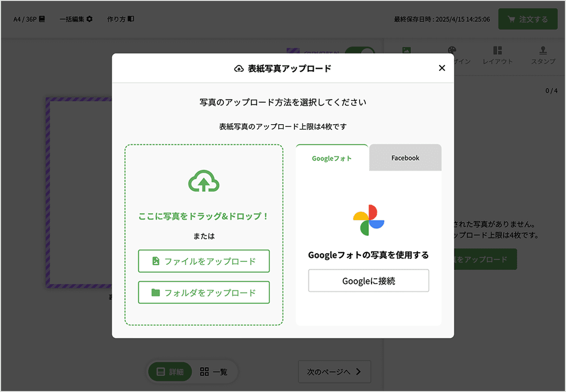
Task: Open the スタンプ (stamp) panel
Action: click(542, 55)
